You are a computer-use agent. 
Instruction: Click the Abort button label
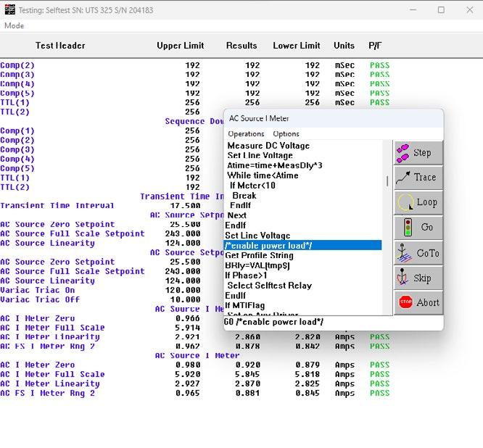(428, 302)
